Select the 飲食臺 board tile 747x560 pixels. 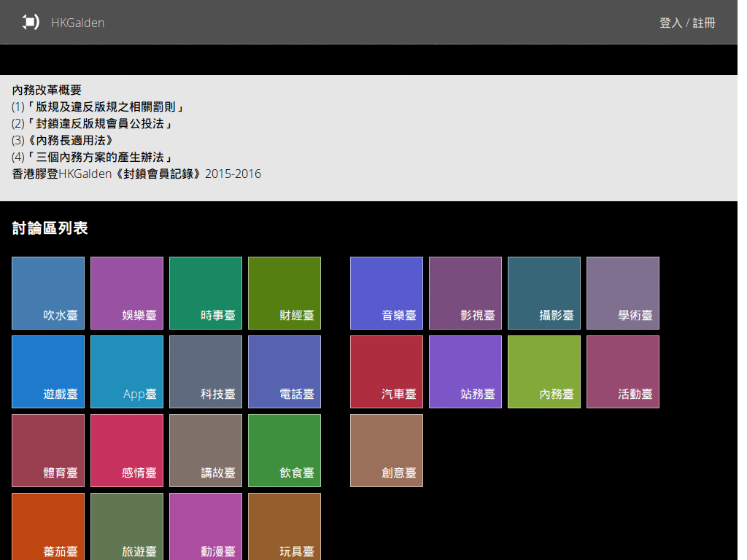pos(285,451)
